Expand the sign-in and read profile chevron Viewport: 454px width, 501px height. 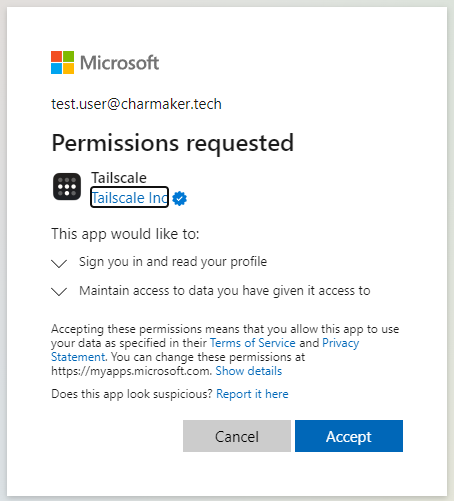tap(59, 263)
